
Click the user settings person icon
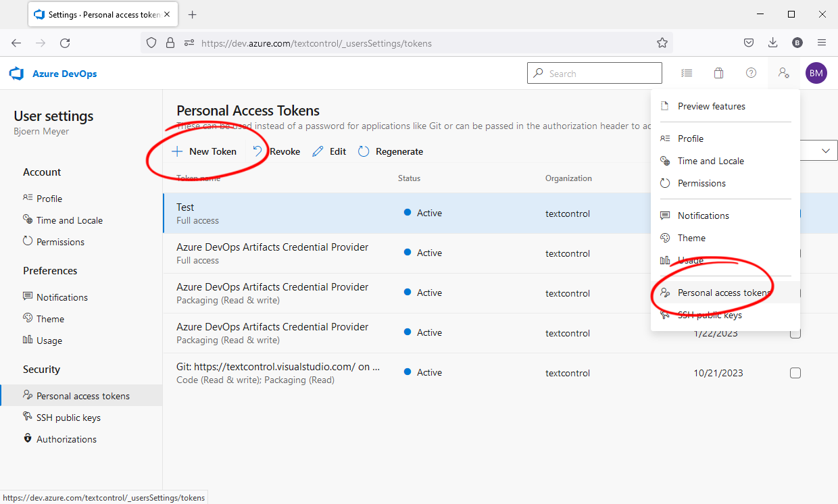coord(783,72)
